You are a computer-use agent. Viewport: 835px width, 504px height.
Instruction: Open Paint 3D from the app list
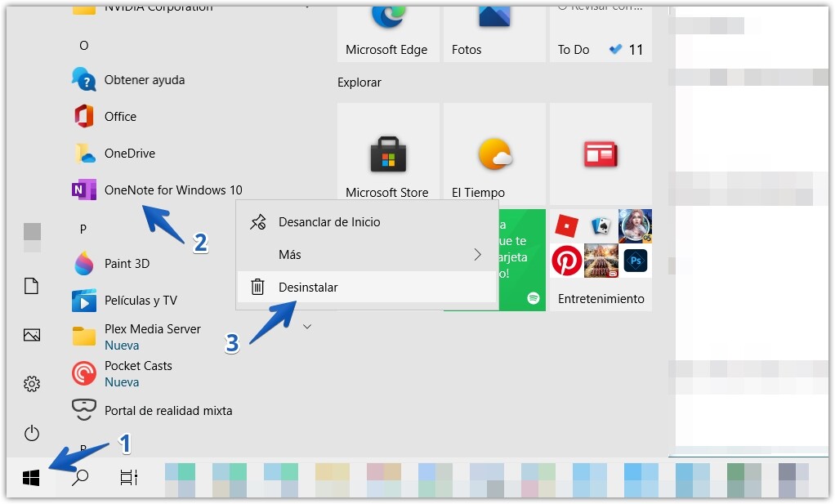coord(127,263)
